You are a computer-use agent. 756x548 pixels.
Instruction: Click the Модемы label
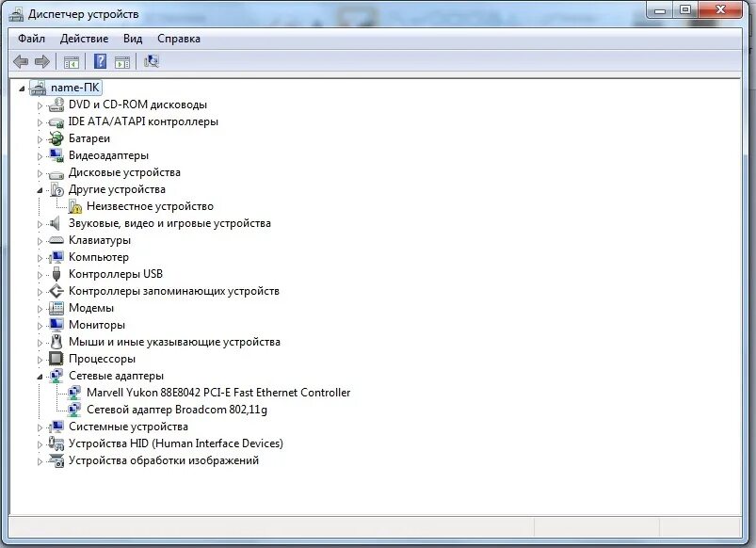91,308
